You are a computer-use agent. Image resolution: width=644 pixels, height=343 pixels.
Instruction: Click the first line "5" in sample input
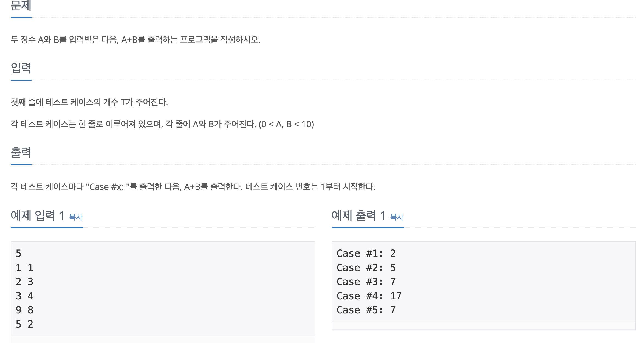click(x=18, y=253)
